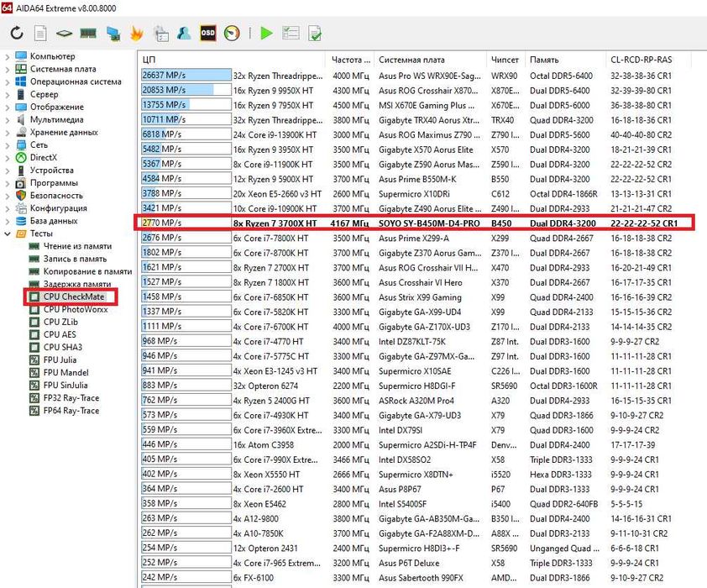Expand the Хранение данных tree node
This screenshot has width=707, height=588.
pyautogui.click(x=8, y=133)
